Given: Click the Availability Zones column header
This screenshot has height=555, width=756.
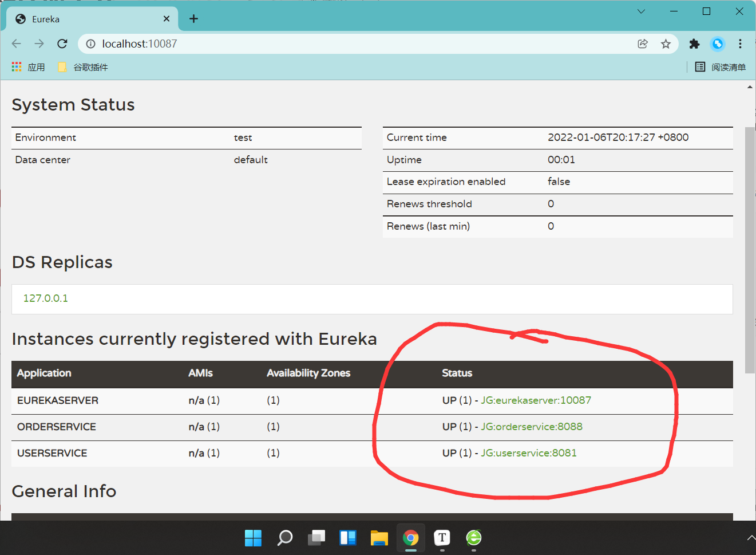Looking at the screenshot, I should pyautogui.click(x=308, y=373).
